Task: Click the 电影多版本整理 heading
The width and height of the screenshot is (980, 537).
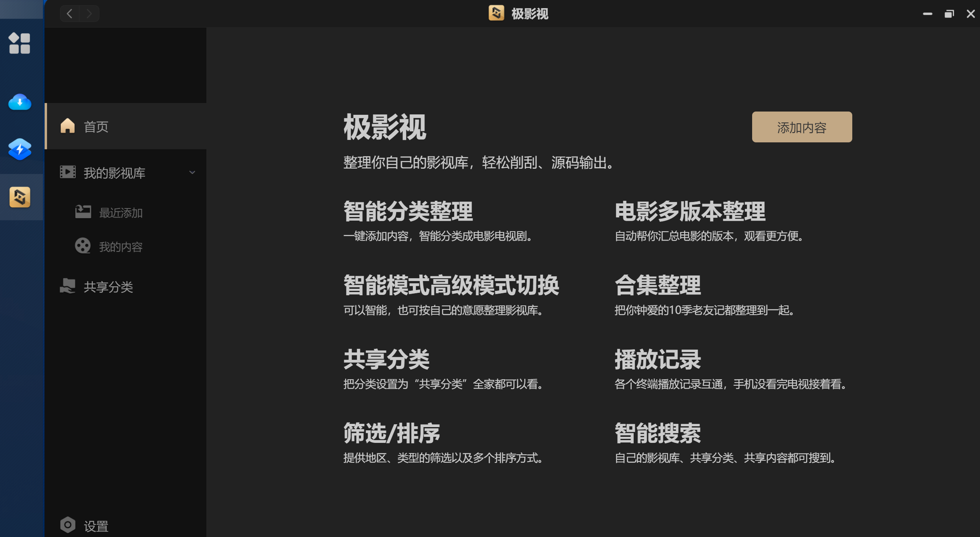Action: (x=690, y=211)
